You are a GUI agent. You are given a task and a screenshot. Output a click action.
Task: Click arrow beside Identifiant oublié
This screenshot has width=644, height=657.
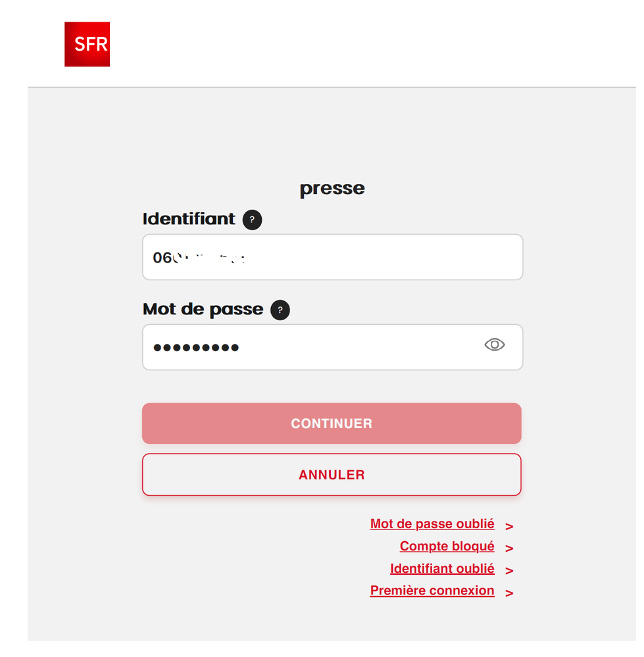[x=509, y=570]
